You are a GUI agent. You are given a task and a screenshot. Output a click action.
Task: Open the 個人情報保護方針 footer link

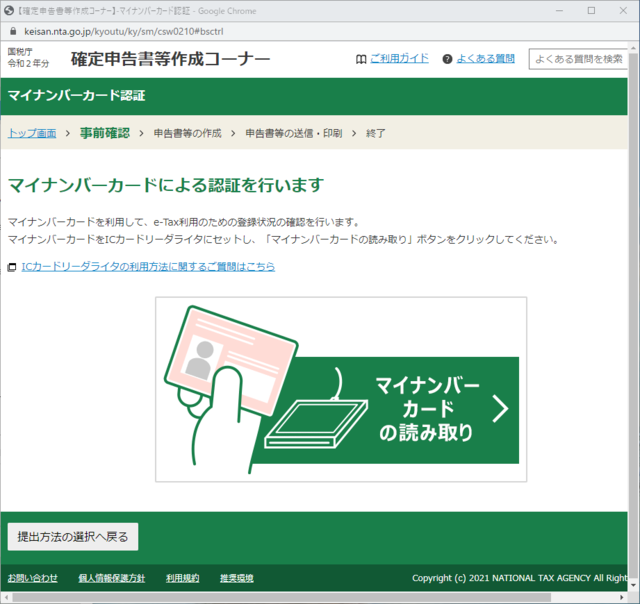tap(111, 578)
